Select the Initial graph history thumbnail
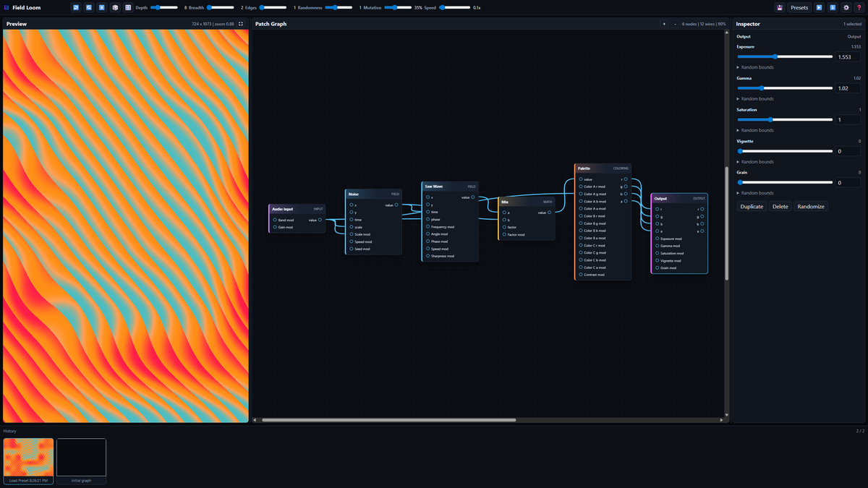The image size is (868, 488). [x=81, y=461]
